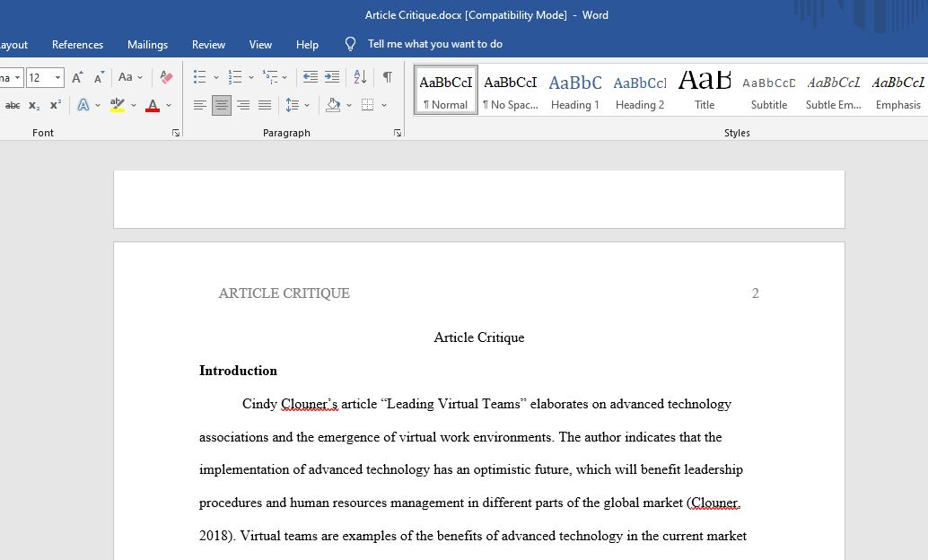The height and width of the screenshot is (560, 928).
Task: Click the misspelled word Clouner's
Action: tap(310, 405)
